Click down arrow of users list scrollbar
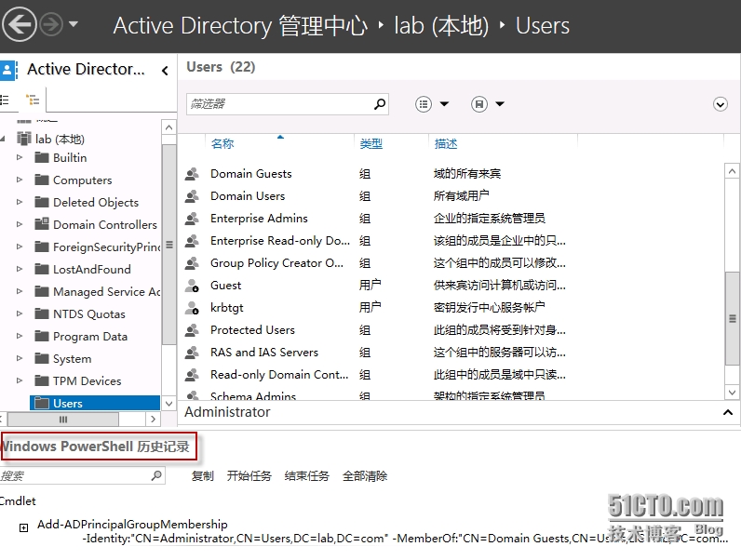Screen dimensions: 741x560 tap(732, 392)
